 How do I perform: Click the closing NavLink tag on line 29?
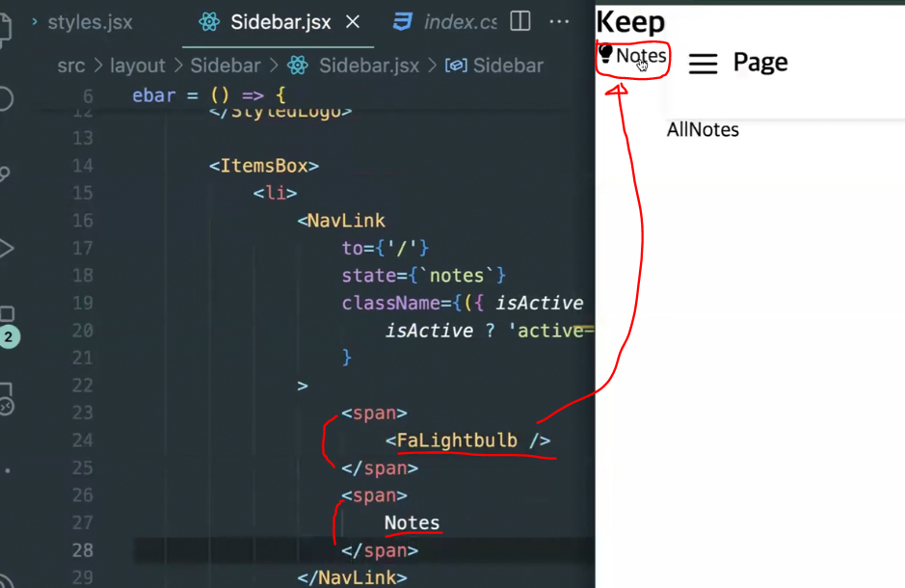click(352, 577)
